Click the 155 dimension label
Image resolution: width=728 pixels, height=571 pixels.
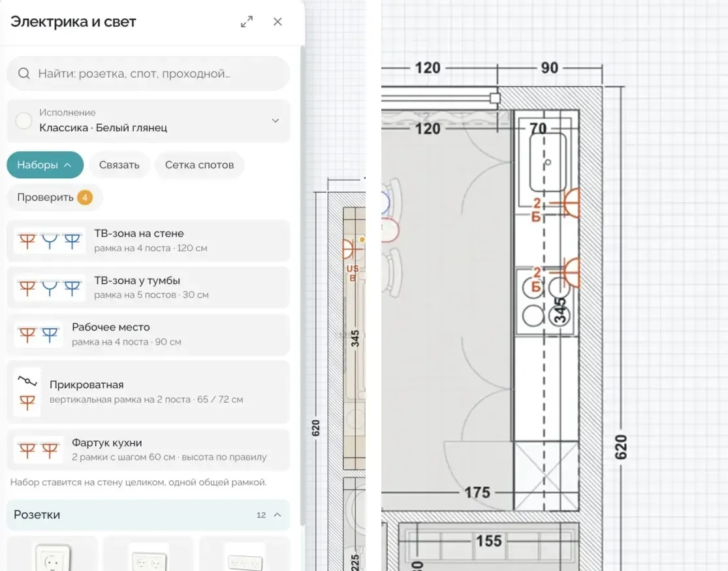[489, 541]
